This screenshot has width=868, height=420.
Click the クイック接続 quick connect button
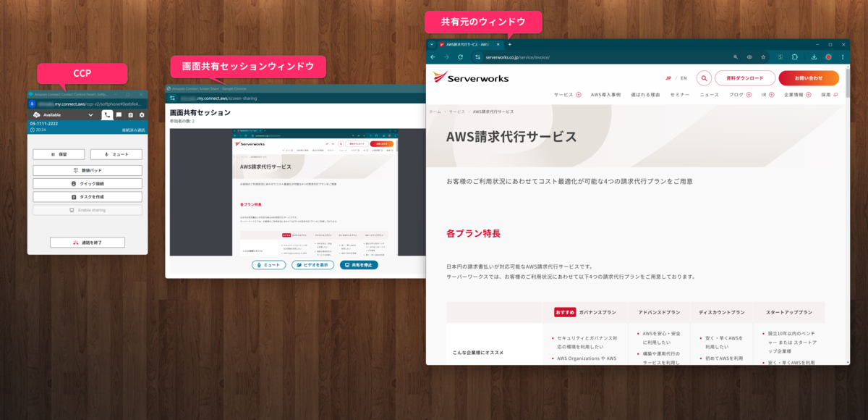88,183
